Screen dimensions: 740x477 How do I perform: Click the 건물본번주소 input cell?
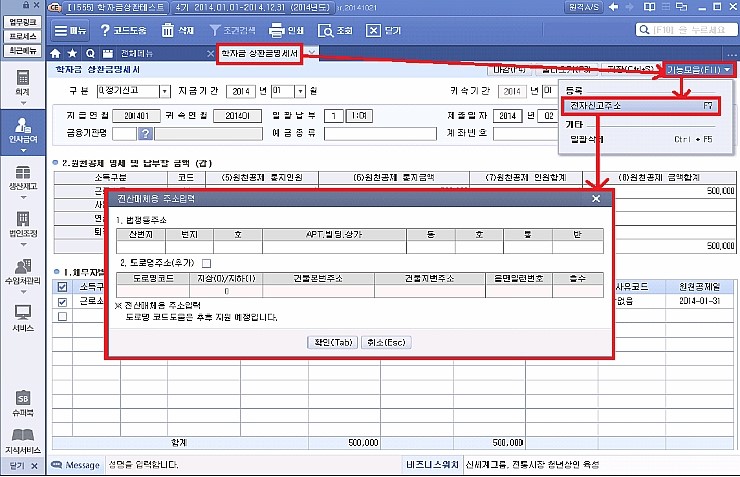click(x=318, y=291)
